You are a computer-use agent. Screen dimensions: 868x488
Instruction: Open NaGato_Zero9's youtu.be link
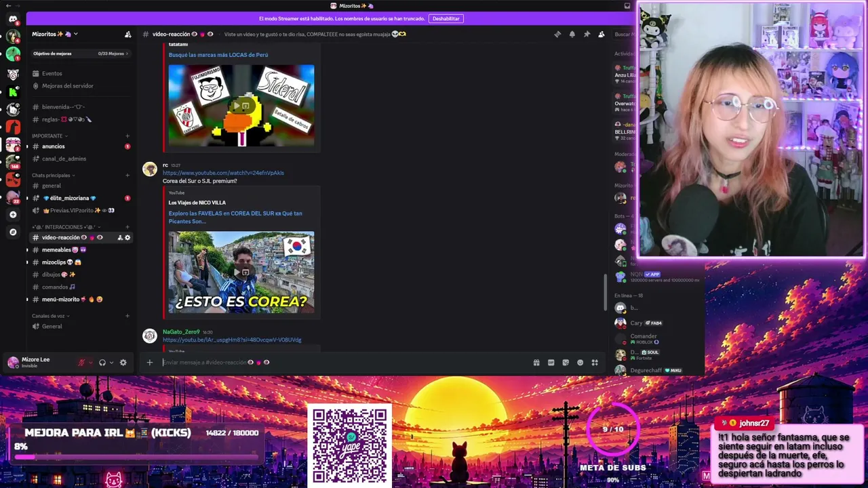pyautogui.click(x=232, y=340)
